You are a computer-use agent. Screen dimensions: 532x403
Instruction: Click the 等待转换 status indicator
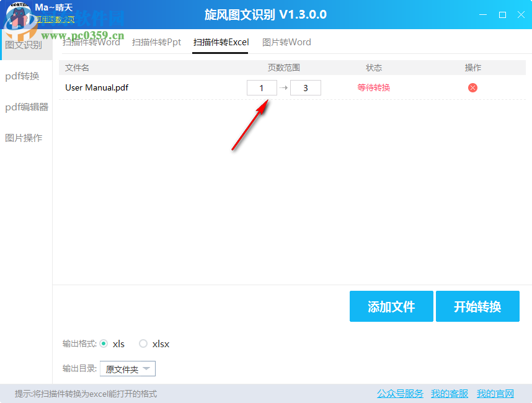[373, 87]
